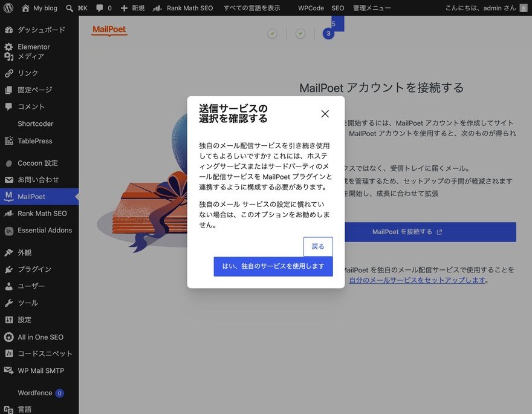The height and width of the screenshot is (414, 532).
Task: Close the 送信サービスの選択を確認する dialog
Action: pos(325,114)
